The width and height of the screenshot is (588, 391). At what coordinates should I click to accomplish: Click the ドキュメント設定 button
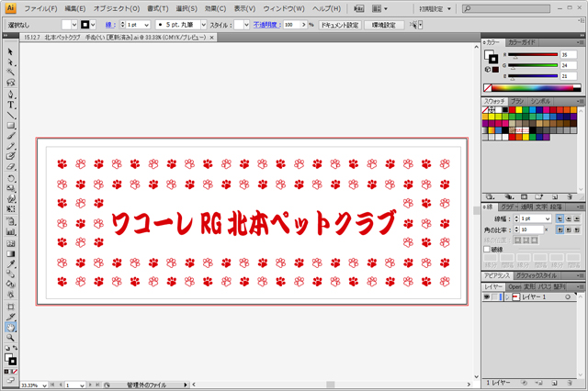pos(339,25)
